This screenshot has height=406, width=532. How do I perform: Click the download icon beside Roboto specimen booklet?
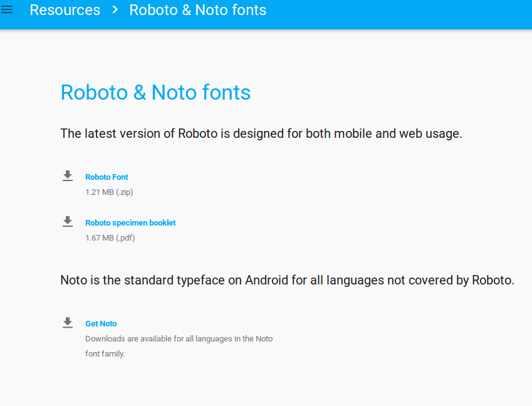[68, 222]
